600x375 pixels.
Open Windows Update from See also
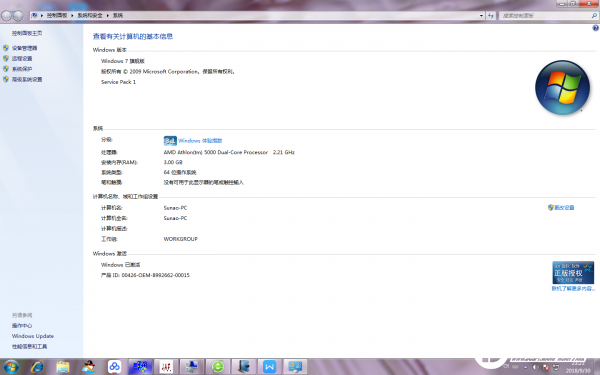pos(33,336)
